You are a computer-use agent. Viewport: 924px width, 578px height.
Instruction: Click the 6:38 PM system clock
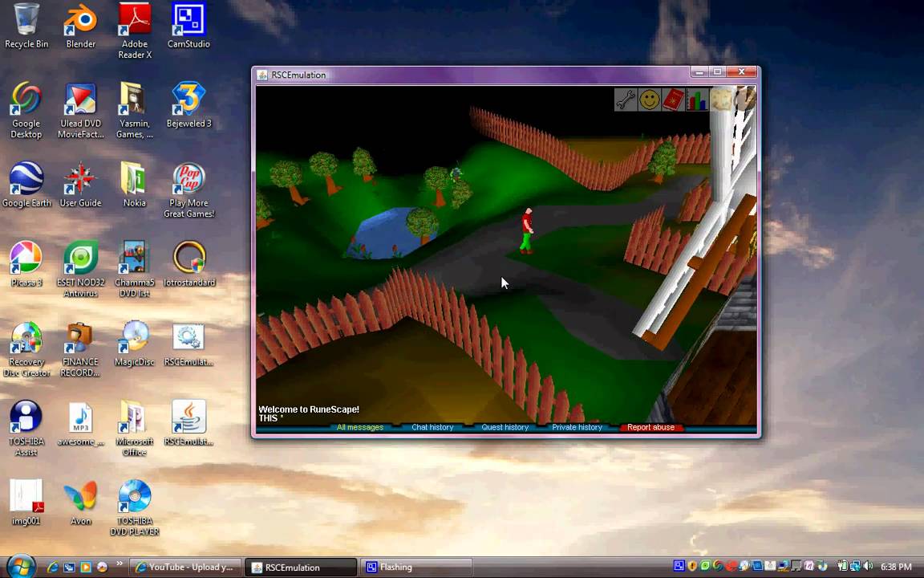click(896, 567)
